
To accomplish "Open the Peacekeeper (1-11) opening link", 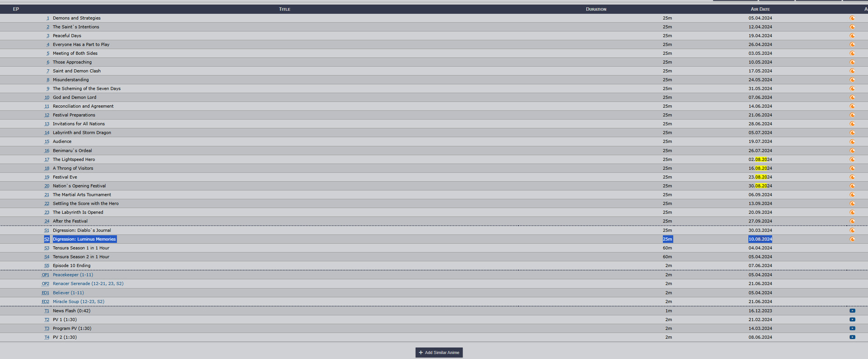I will pyautogui.click(x=73, y=275).
